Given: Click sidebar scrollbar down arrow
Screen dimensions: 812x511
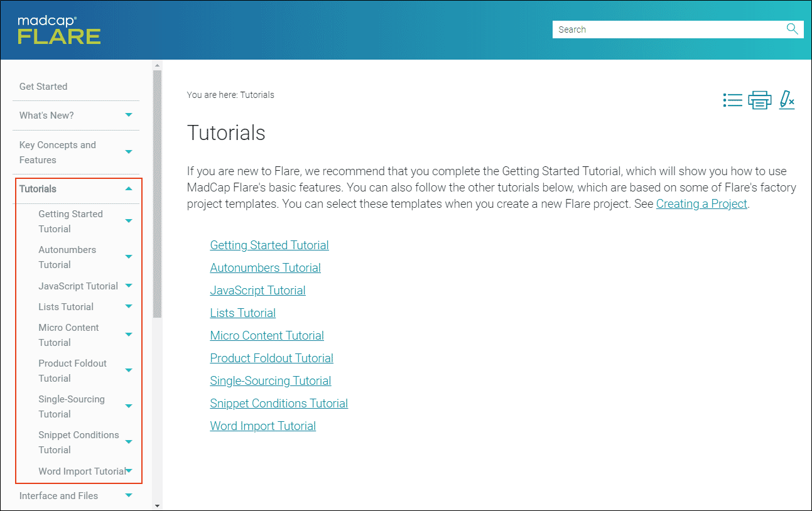Looking at the screenshot, I should tap(157, 505).
